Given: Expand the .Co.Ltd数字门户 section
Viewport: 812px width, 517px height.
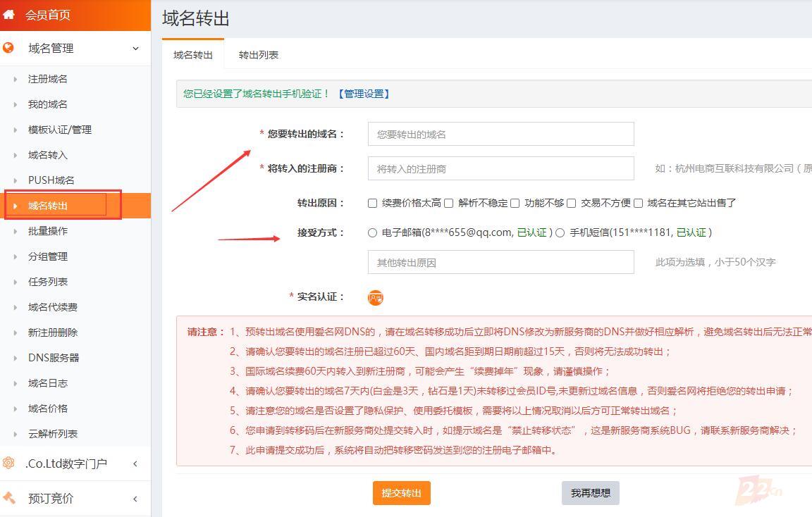Looking at the screenshot, I should coord(135,464).
